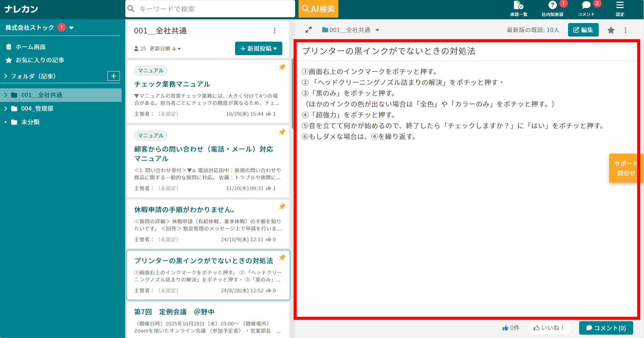
Task: Add a new folder with the plus icon
Action: click(x=113, y=76)
